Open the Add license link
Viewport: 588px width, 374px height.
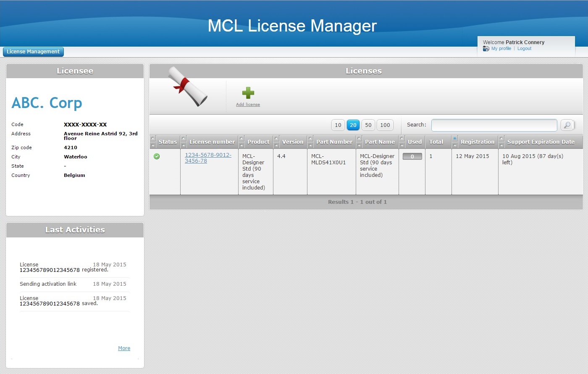coord(248,105)
